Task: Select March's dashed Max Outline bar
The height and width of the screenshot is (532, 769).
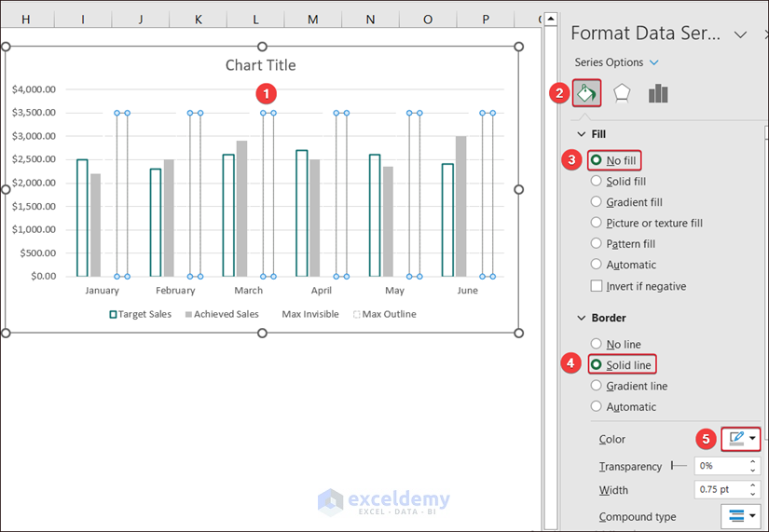Action: point(268,195)
